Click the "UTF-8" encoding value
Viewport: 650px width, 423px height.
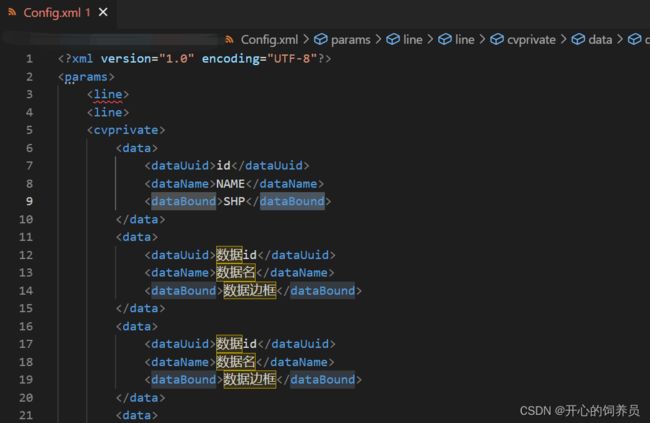pyautogui.click(x=293, y=58)
